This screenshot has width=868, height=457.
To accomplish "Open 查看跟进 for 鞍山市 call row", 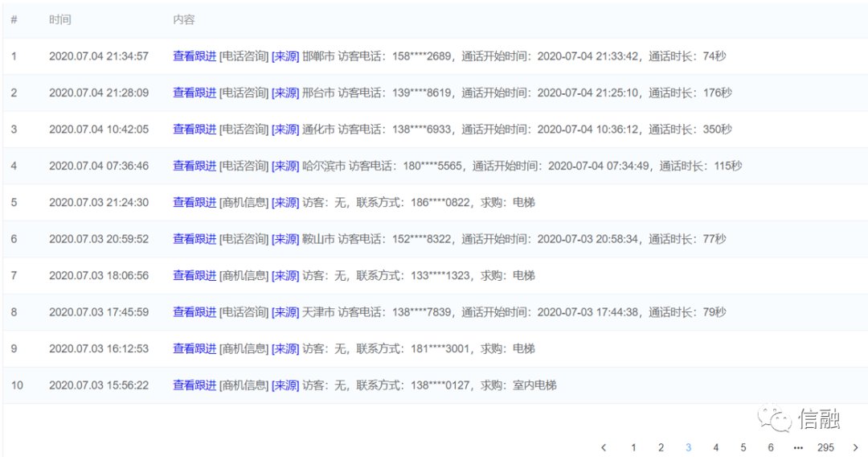I will (194, 239).
